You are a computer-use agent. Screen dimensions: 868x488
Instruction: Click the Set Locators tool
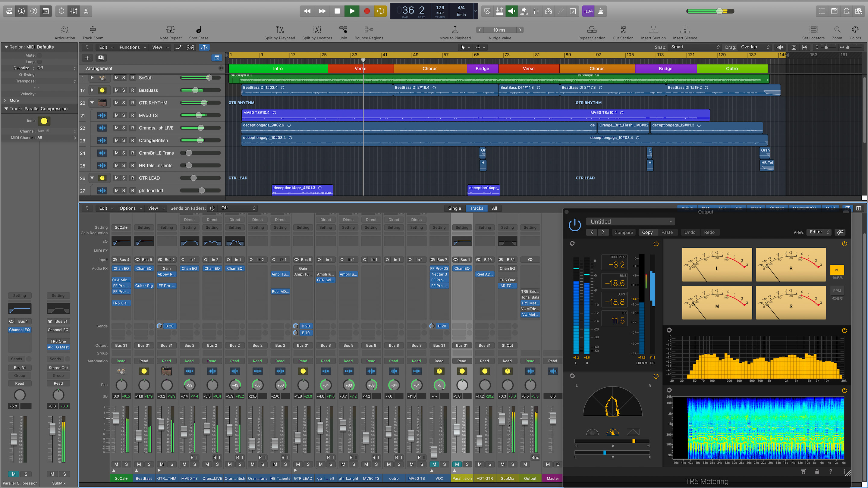[x=813, y=33]
